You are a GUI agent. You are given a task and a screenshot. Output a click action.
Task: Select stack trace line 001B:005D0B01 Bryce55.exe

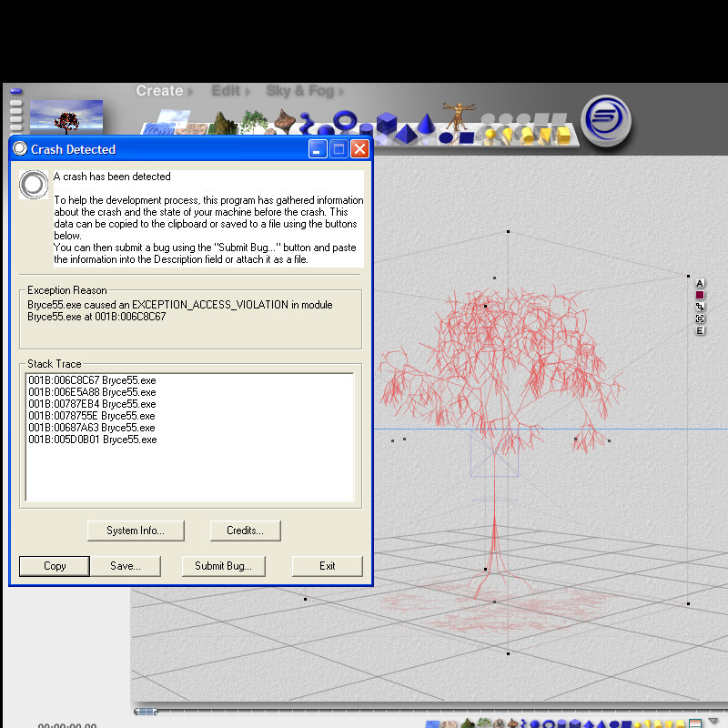click(x=93, y=440)
